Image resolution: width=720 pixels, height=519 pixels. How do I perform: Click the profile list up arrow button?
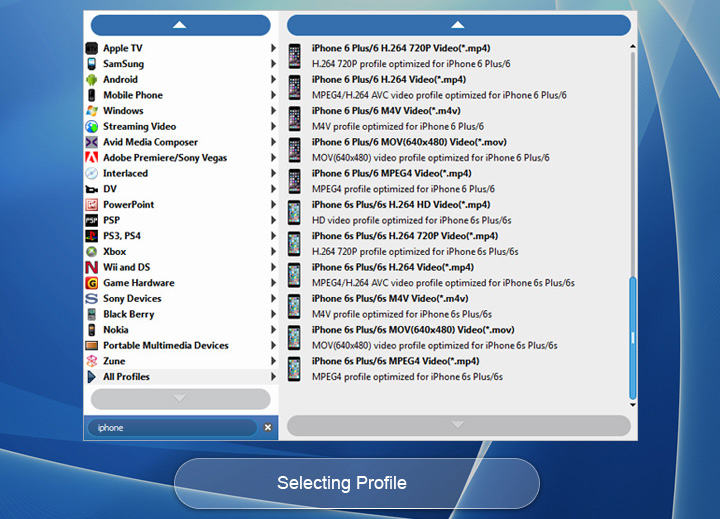click(x=459, y=25)
